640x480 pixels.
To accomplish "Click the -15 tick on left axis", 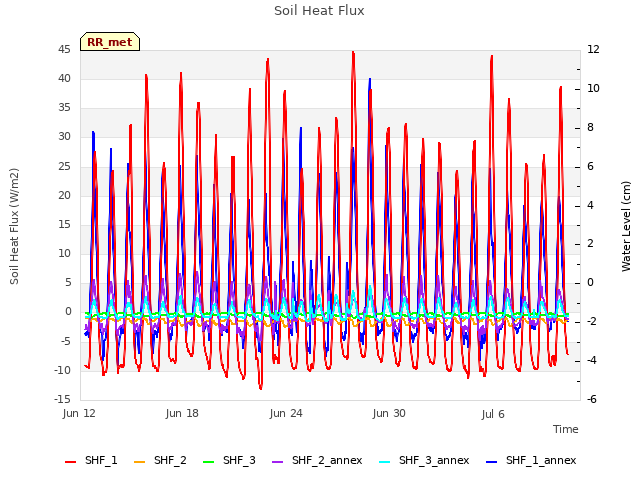I will tap(62, 399).
